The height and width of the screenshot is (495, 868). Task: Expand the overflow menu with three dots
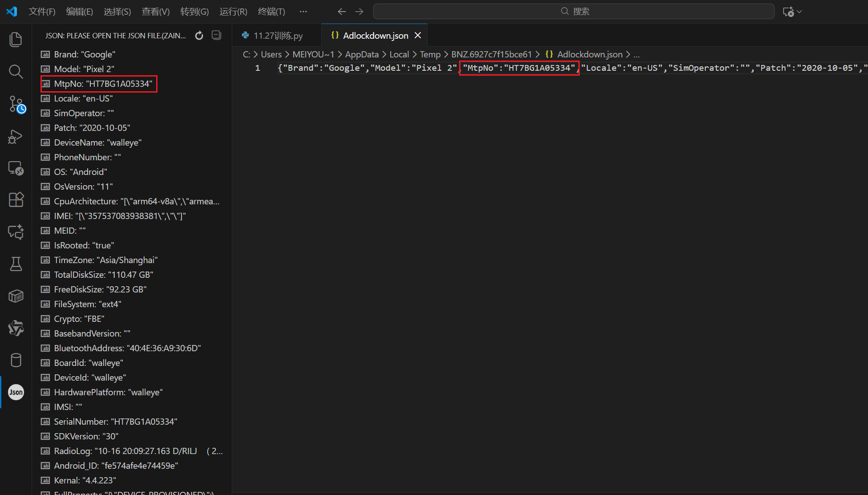coord(303,12)
